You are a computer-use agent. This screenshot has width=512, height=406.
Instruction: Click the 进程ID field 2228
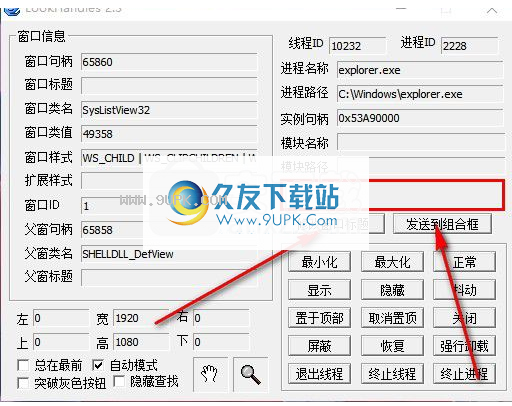pos(470,46)
